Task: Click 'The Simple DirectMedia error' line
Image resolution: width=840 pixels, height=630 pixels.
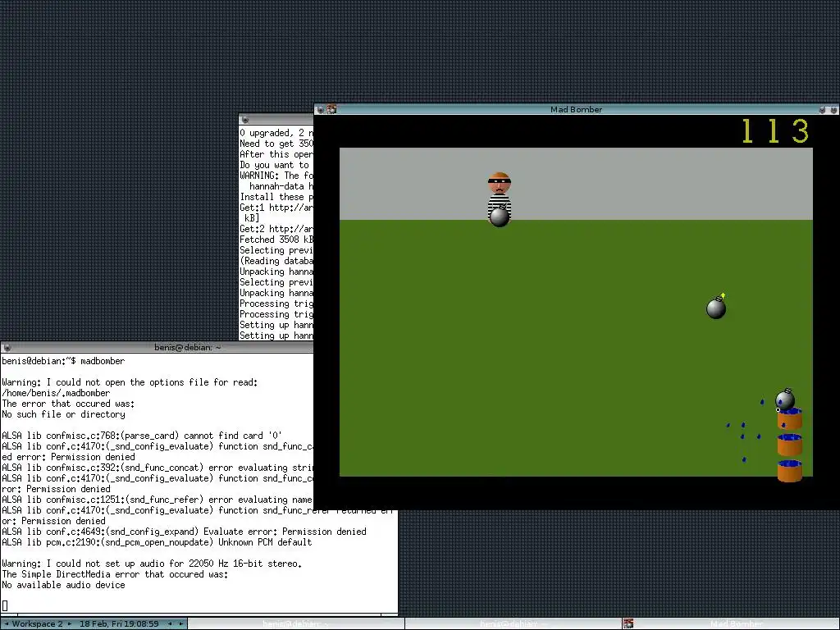Action: [115, 574]
